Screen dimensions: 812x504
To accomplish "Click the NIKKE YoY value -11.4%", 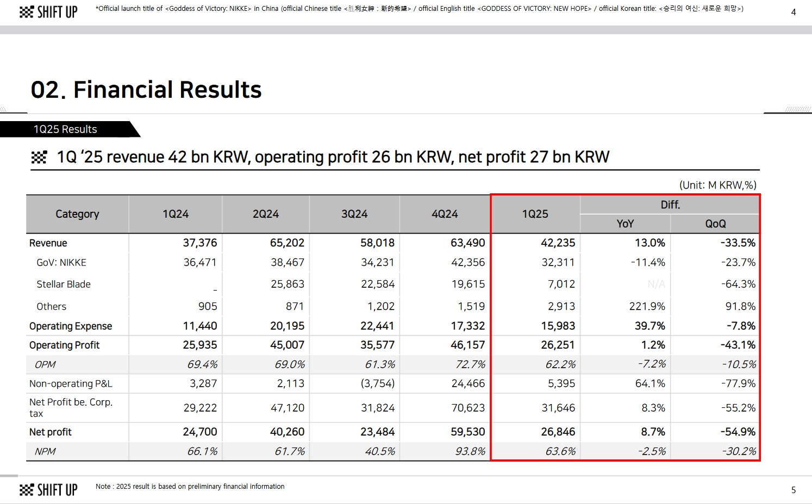I will pos(648,262).
